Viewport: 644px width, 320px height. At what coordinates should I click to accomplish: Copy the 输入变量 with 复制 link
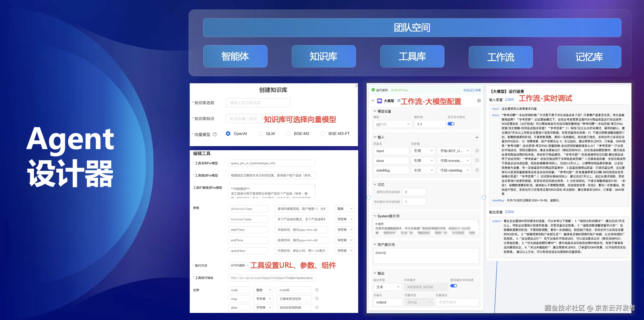[509, 100]
